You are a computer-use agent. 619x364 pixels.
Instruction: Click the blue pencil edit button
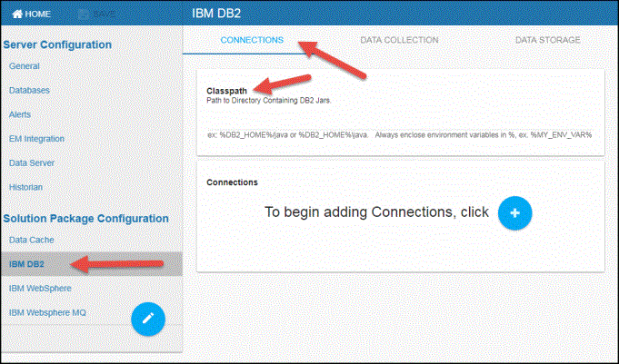[148, 319]
